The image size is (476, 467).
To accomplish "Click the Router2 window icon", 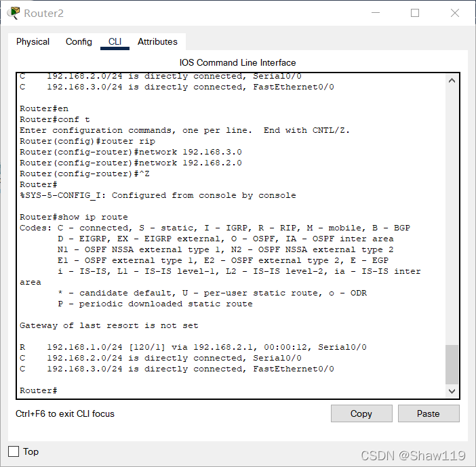I will [14, 13].
